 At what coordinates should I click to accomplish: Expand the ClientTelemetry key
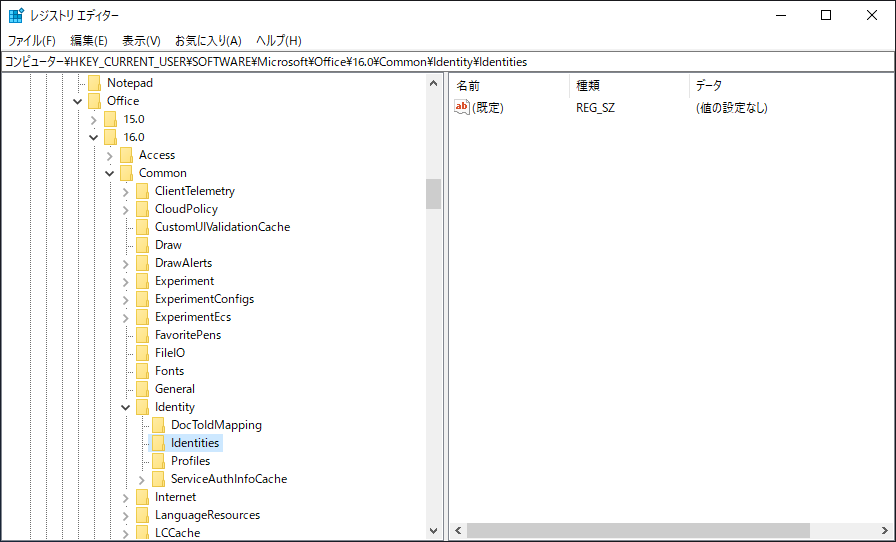[126, 192]
